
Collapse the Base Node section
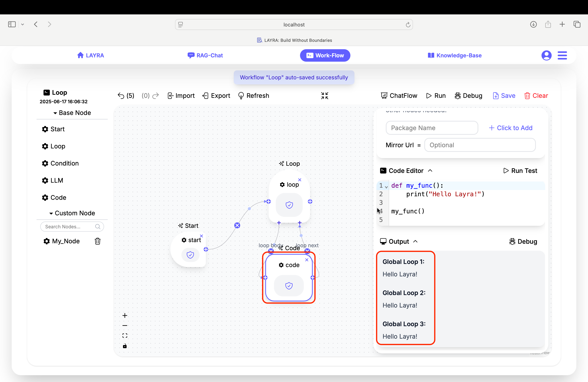72,113
